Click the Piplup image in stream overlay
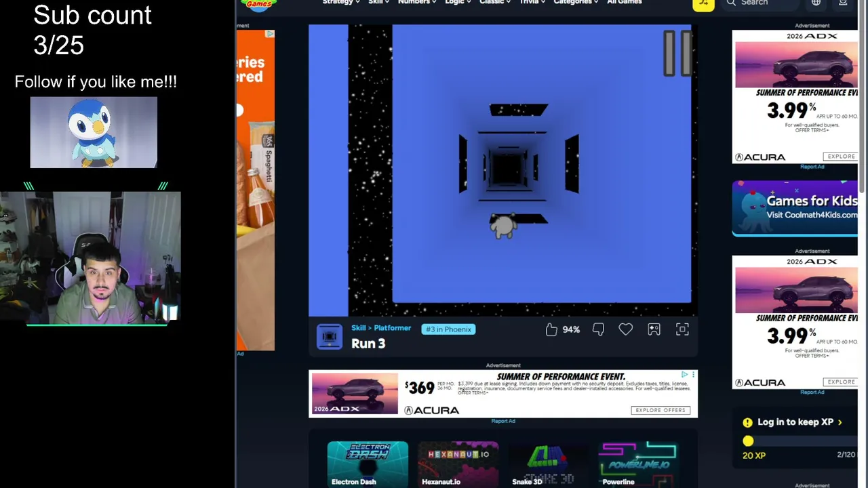868x488 pixels. (94, 132)
